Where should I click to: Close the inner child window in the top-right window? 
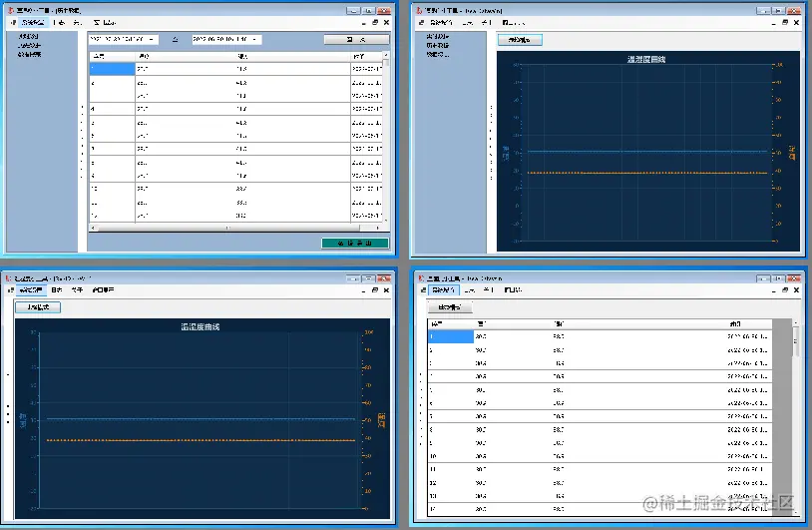pos(796,23)
